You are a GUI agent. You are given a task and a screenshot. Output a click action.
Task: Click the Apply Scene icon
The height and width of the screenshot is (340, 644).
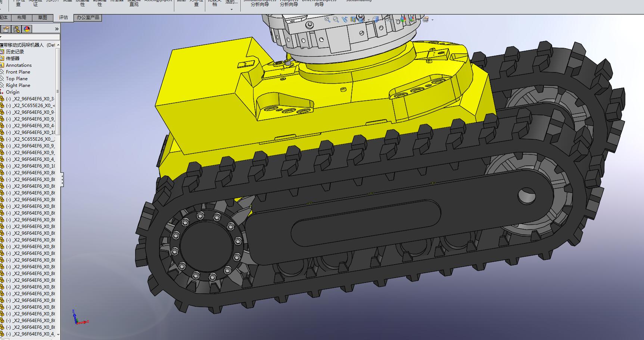[x=411, y=19]
